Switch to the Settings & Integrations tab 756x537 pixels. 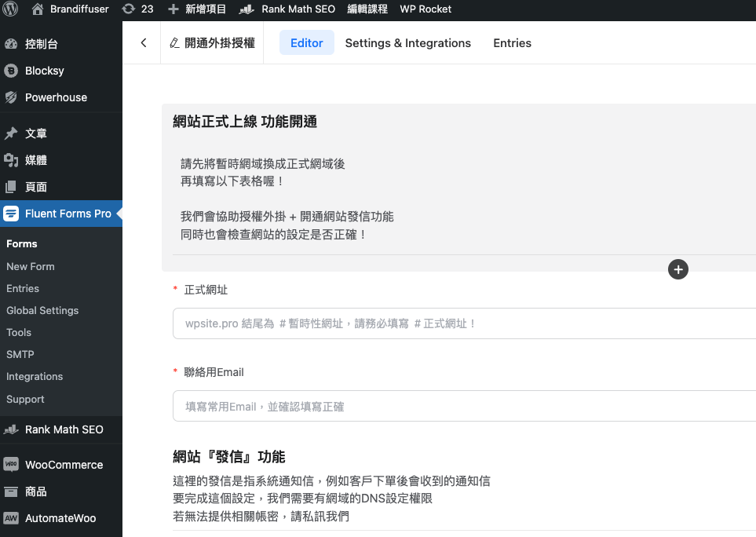coord(407,42)
